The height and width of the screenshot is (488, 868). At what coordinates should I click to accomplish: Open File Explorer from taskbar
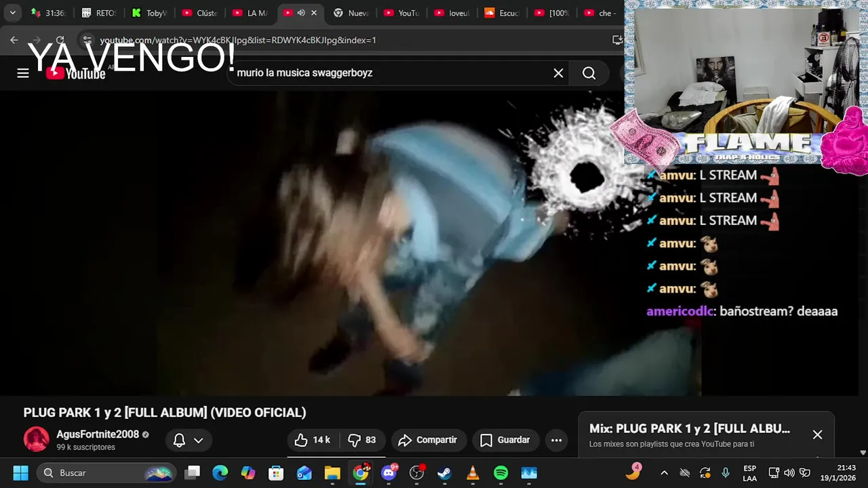pos(332,472)
